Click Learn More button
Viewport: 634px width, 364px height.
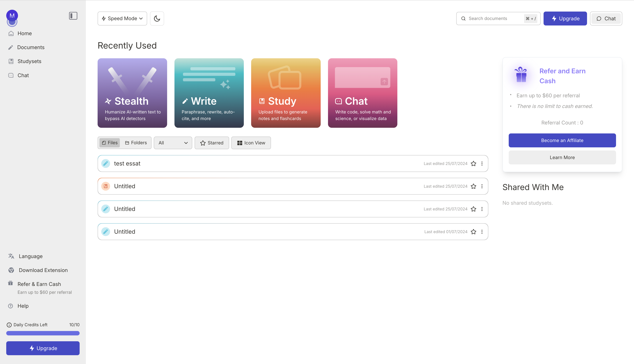[562, 157]
